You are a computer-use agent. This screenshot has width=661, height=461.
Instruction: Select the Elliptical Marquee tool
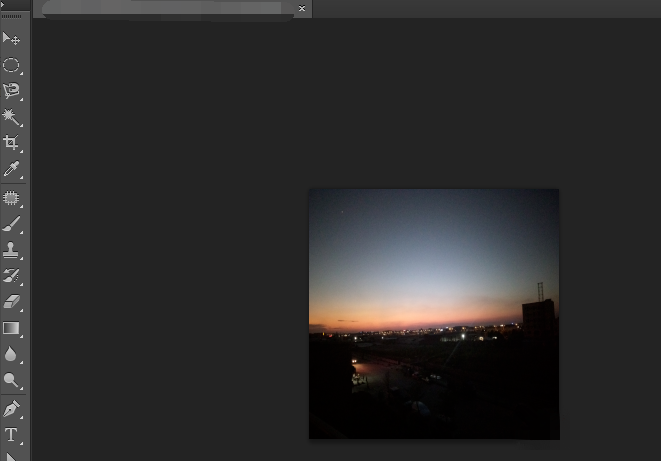(11, 65)
